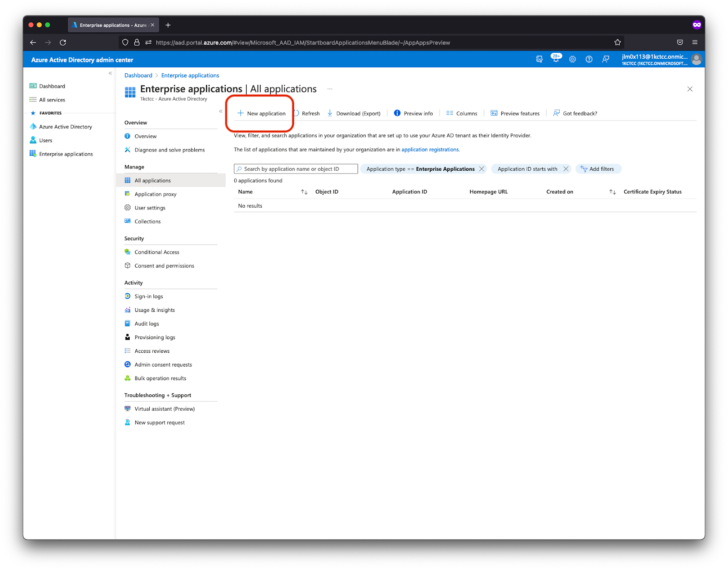Open portal settings gear icon
Screen dimensions: 728x570
[572, 59]
